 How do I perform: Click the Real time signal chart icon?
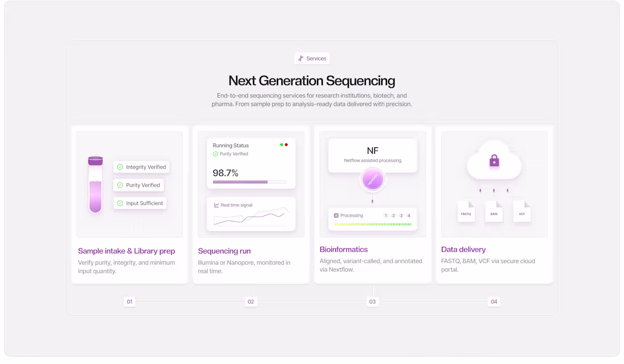coord(217,205)
